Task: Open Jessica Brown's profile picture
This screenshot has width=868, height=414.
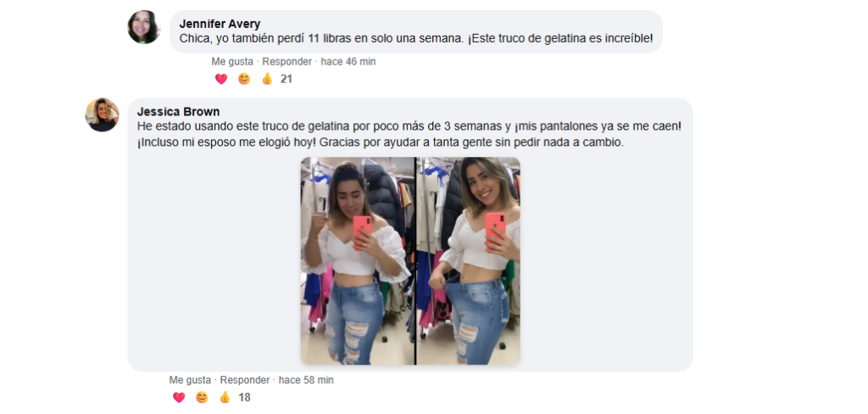Action: (x=102, y=115)
